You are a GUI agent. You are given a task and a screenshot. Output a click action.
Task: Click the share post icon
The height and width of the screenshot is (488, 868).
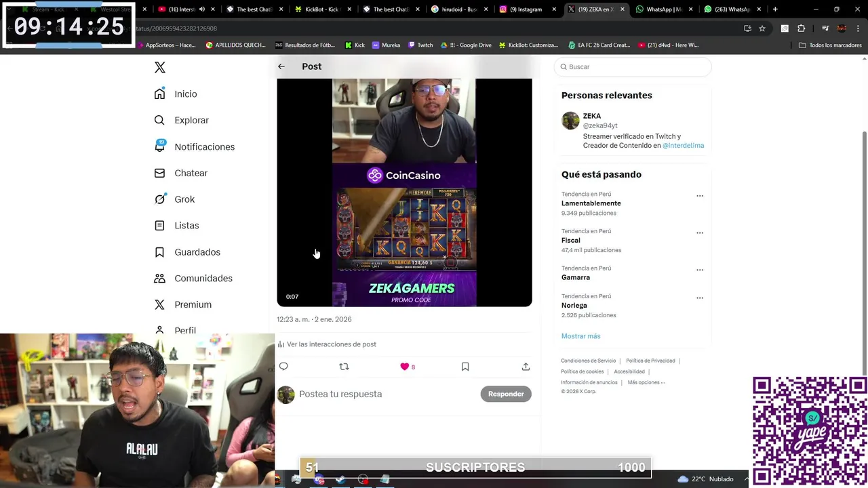[526, 367]
